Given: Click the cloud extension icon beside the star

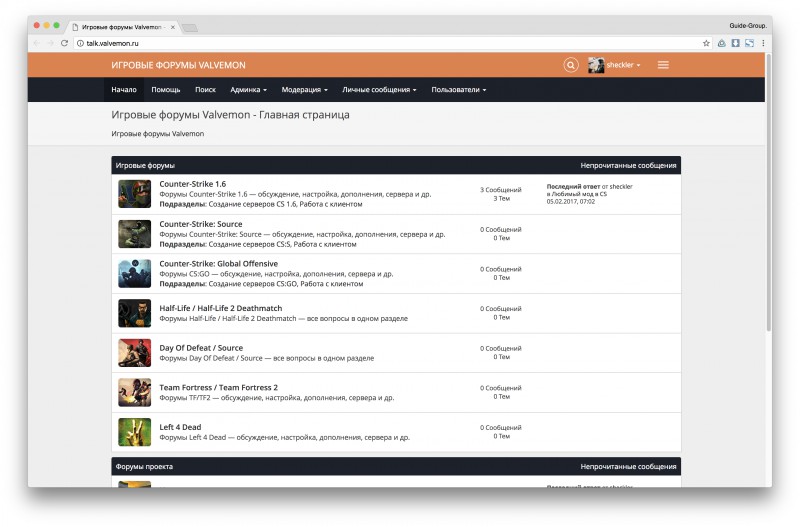Looking at the screenshot, I should pyautogui.click(x=721, y=43).
